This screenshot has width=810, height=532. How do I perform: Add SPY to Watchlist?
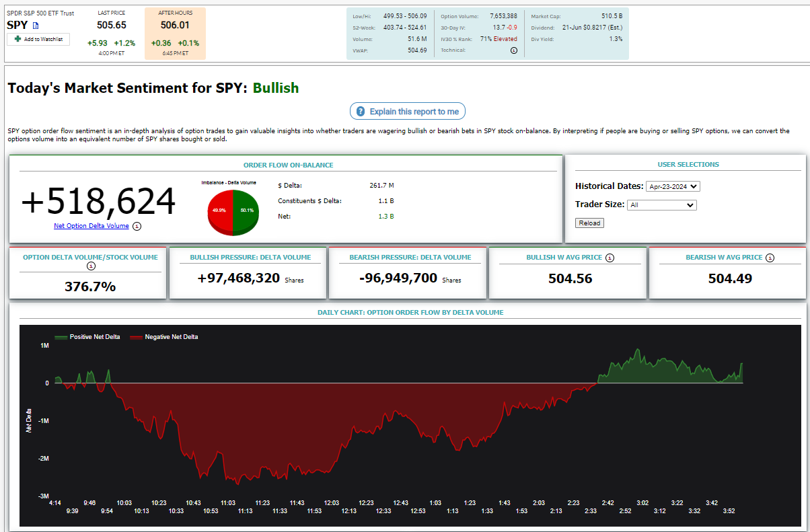pyautogui.click(x=38, y=39)
